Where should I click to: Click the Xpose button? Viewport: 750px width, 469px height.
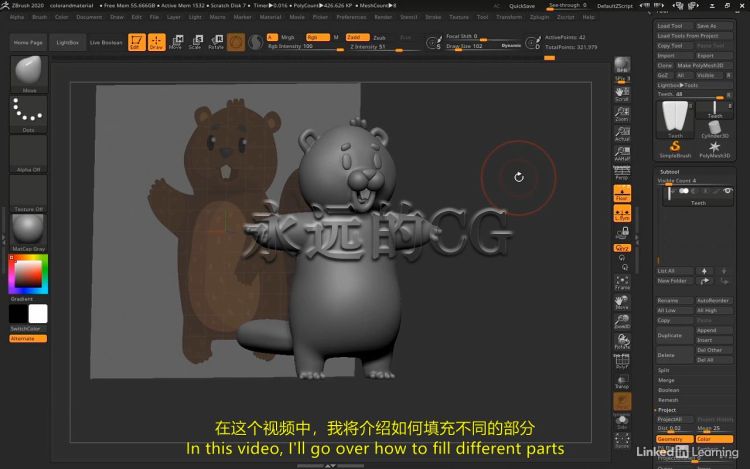tap(622, 440)
